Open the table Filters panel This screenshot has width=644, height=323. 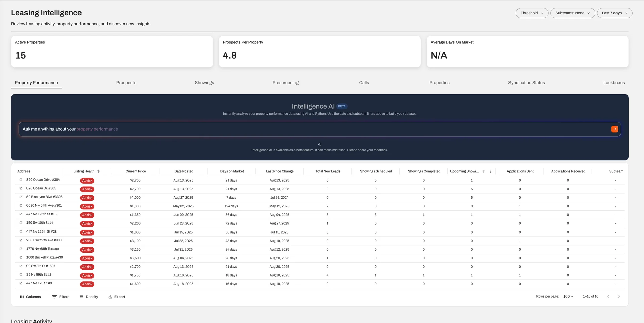point(60,297)
